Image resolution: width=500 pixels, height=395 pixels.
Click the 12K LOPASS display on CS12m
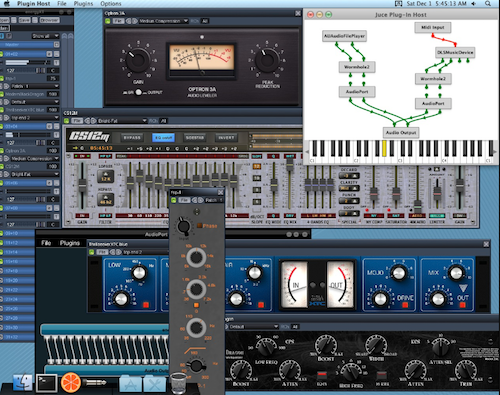coord(106,177)
